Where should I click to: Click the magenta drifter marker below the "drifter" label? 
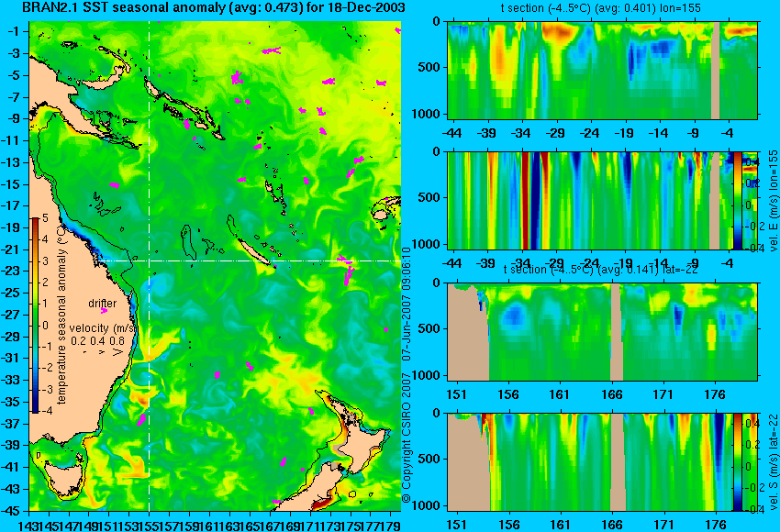pos(104,311)
